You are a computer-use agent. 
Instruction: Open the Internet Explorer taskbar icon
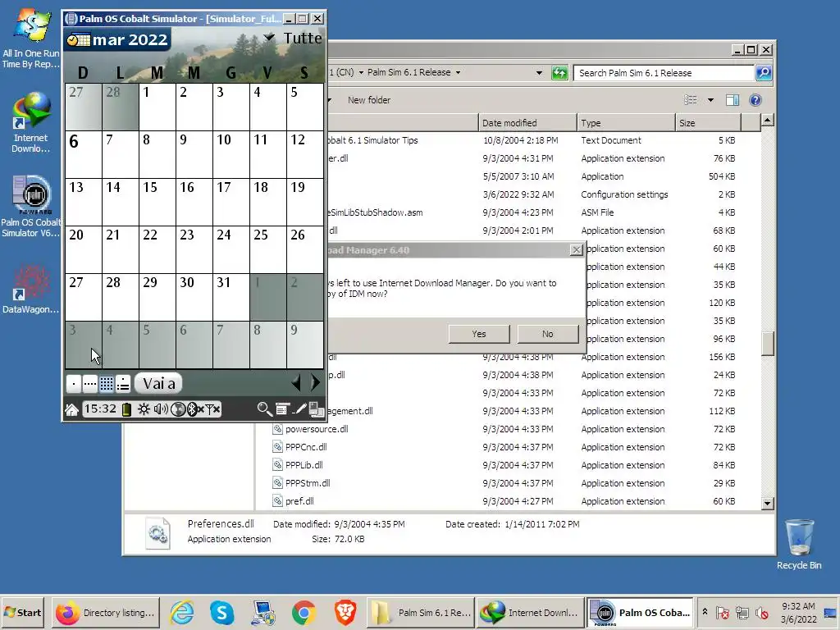tap(182, 613)
